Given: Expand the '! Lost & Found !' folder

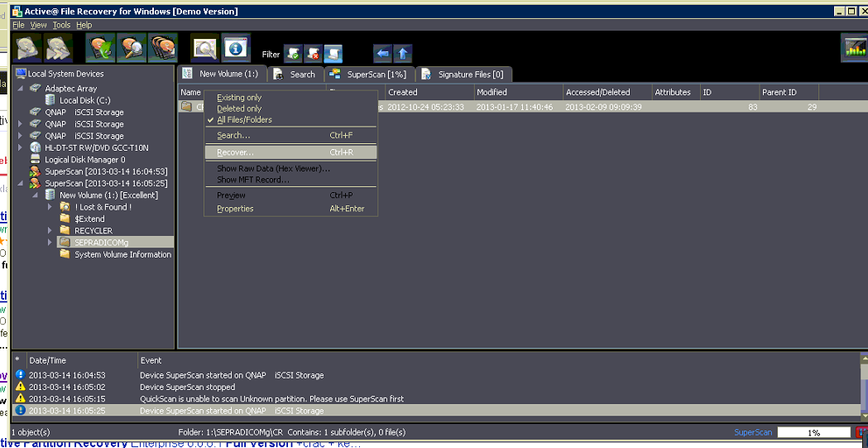Looking at the screenshot, I should pos(50,207).
